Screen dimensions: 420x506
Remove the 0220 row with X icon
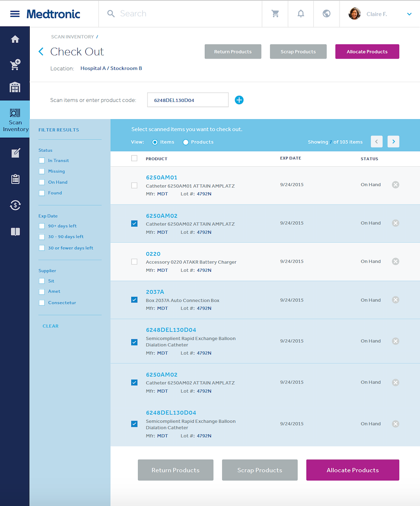(x=395, y=261)
